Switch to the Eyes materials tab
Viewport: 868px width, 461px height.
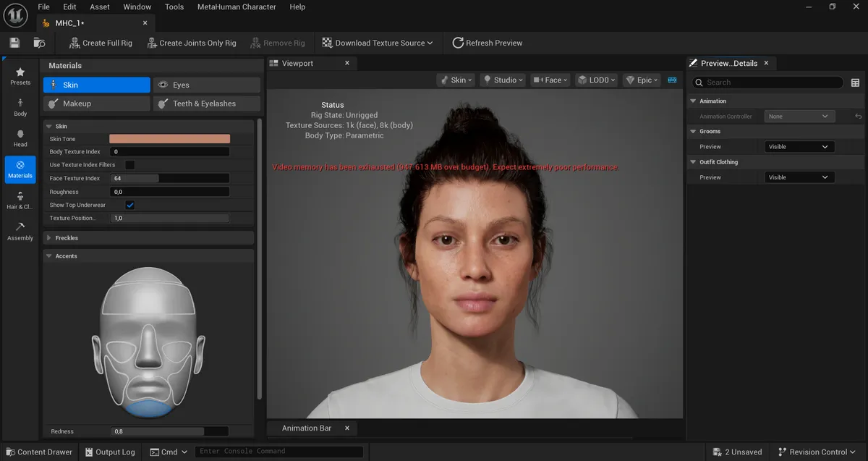[x=206, y=85]
